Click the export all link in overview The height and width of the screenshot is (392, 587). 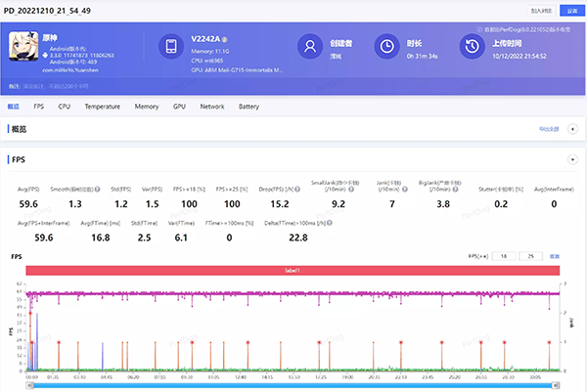pos(548,129)
